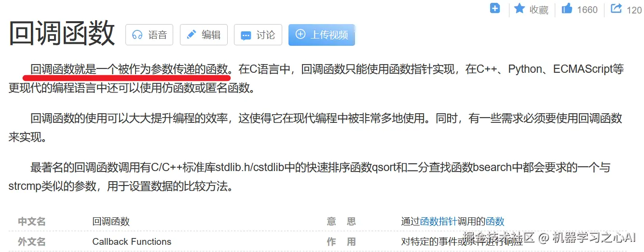The height and width of the screenshot is (252, 644).
Task: Like the entry with the thumbs-up icon
Action: 567,9
